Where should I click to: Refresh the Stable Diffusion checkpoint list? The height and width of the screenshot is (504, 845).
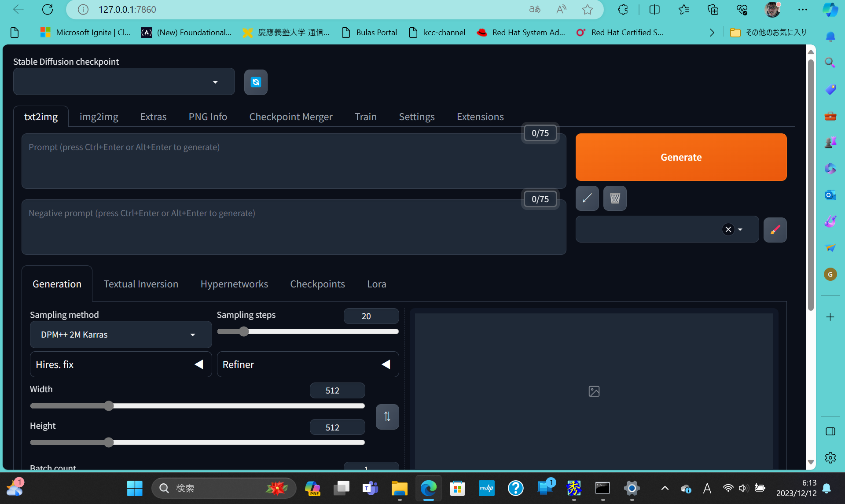[x=256, y=82]
